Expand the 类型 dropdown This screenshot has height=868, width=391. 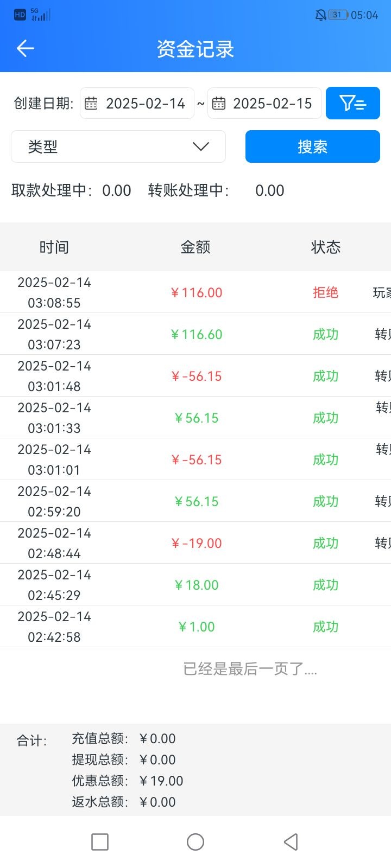118,146
